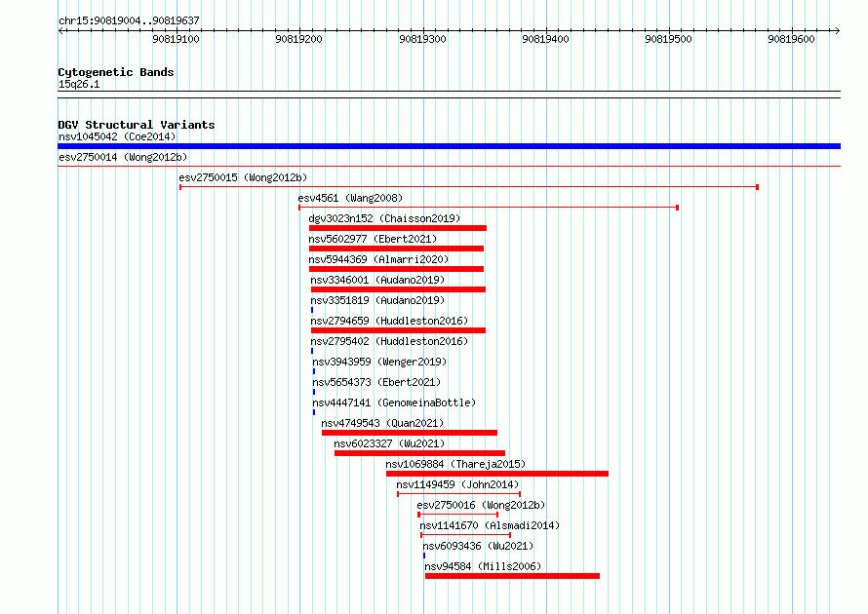The width and height of the screenshot is (868, 614).
Task: Click the ruler's right arrow end
Action: coord(838,30)
